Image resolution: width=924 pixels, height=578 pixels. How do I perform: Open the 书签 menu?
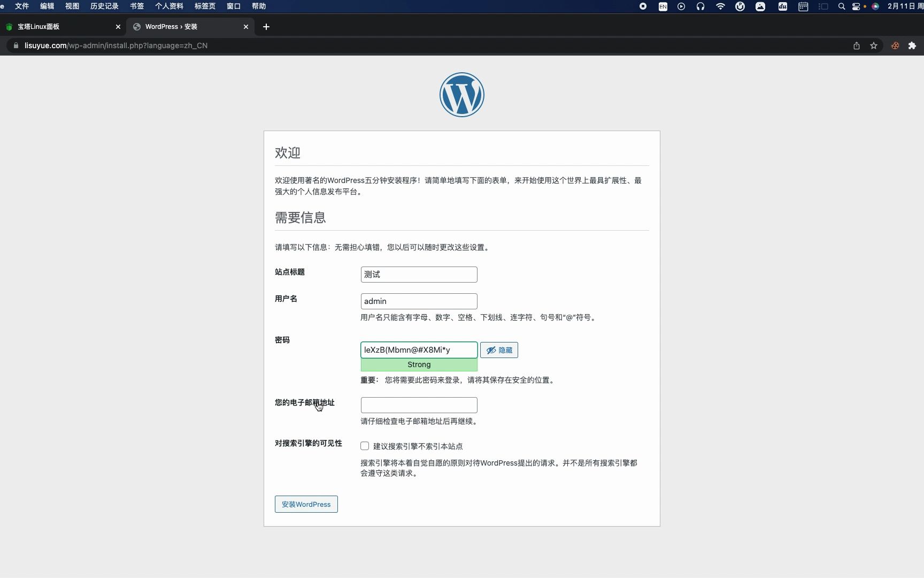click(x=137, y=6)
